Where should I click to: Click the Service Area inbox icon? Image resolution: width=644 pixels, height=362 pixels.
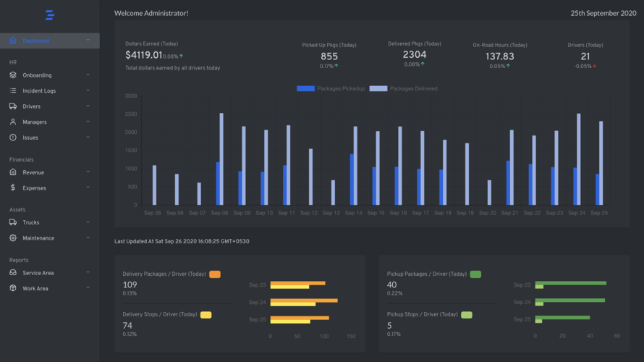(x=13, y=272)
